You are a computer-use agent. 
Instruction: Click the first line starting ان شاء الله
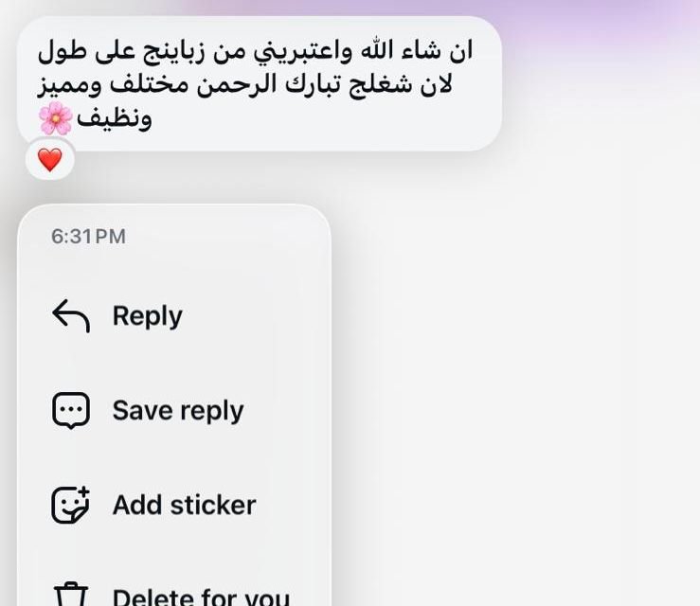pyautogui.click(x=256, y=50)
